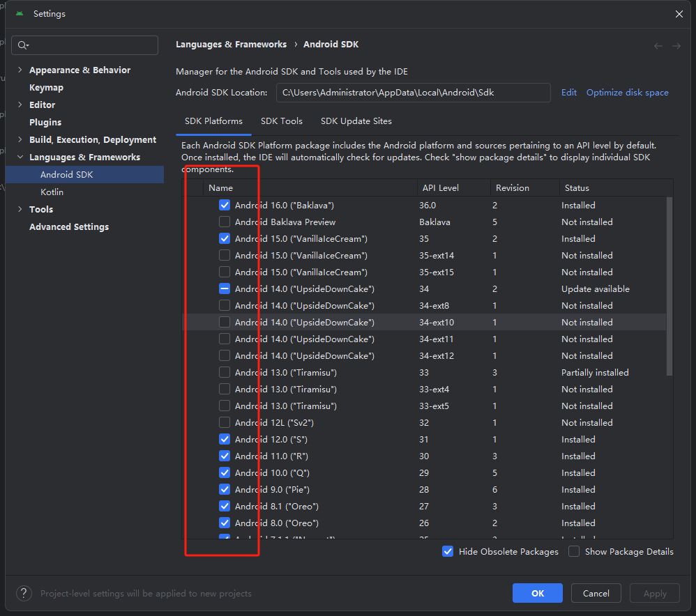Enable Show Package Details checkbox
The height and width of the screenshot is (616, 696).
(x=574, y=551)
